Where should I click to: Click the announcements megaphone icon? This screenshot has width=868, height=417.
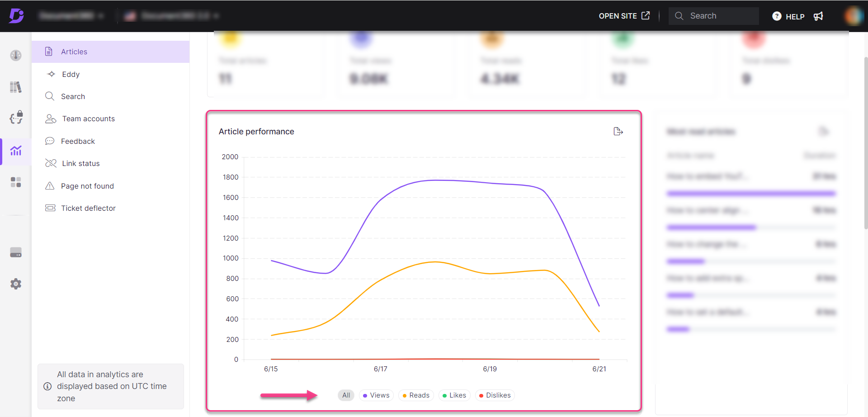click(x=818, y=16)
